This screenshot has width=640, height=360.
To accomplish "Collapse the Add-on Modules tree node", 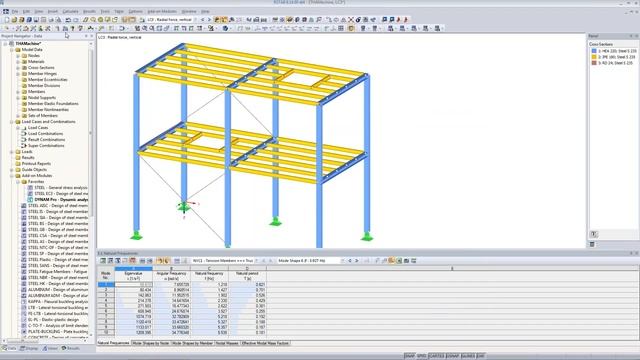I will pyautogui.click(x=12, y=176).
